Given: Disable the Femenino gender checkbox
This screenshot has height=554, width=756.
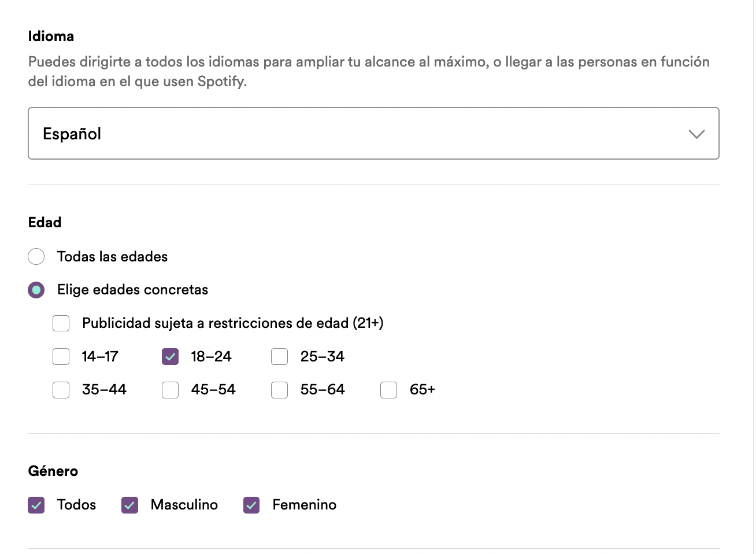Looking at the screenshot, I should [251, 505].
